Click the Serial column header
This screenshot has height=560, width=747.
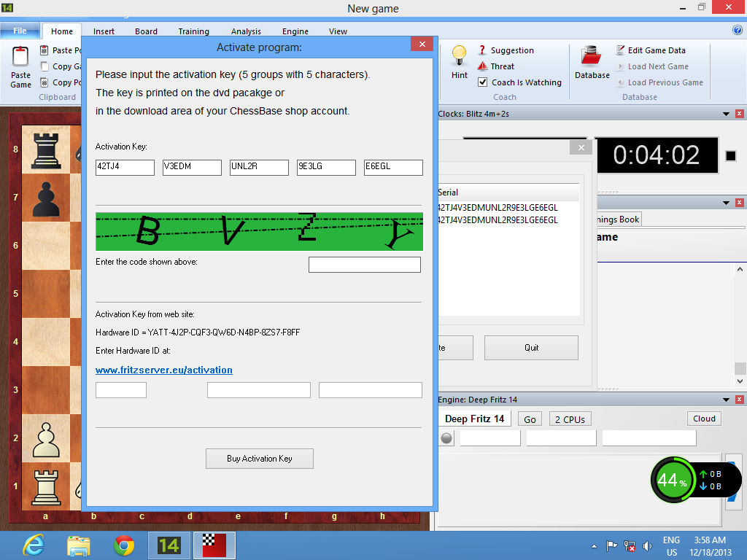pyautogui.click(x=508, y=192)
